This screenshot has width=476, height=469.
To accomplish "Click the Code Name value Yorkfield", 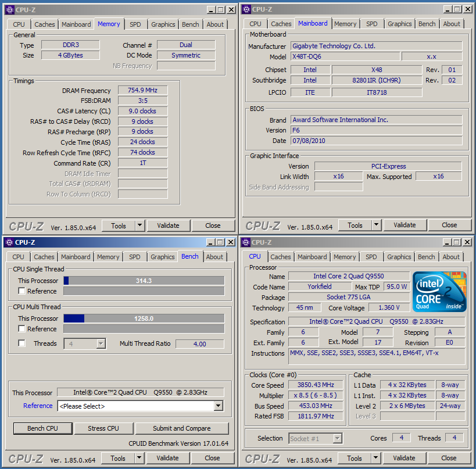I will coord(320,287).
